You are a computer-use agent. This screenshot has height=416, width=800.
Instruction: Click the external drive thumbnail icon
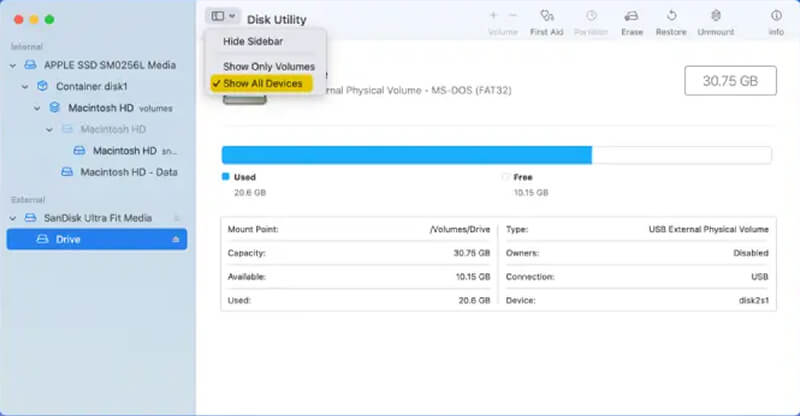tap(245, 100)
